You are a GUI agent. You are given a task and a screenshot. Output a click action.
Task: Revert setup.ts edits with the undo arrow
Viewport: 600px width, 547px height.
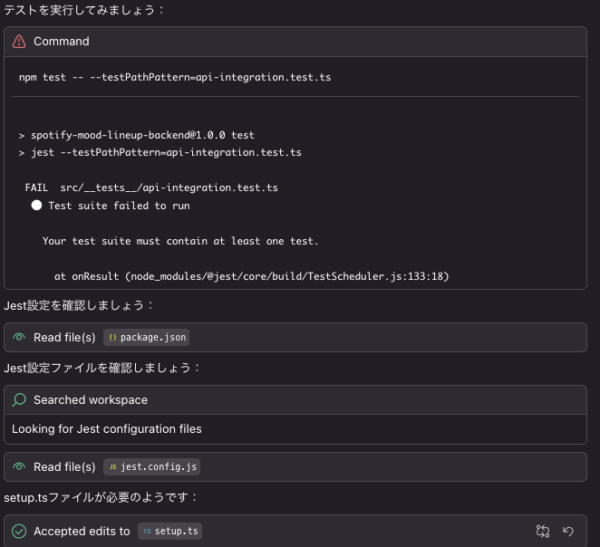coord(568,531)
